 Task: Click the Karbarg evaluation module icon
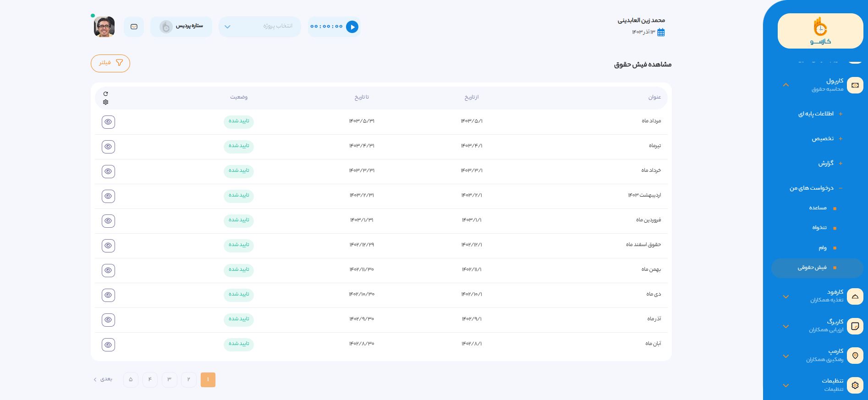tap(855, 326)
